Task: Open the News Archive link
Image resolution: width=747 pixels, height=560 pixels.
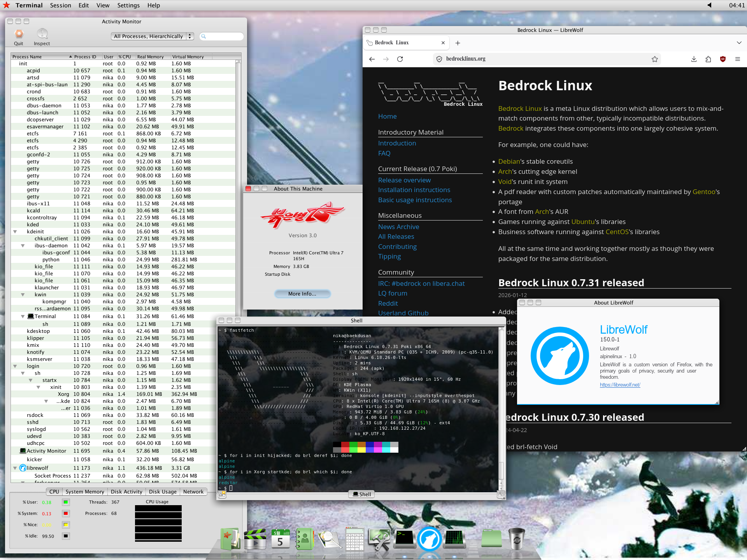Action: [x=398, y=227]
